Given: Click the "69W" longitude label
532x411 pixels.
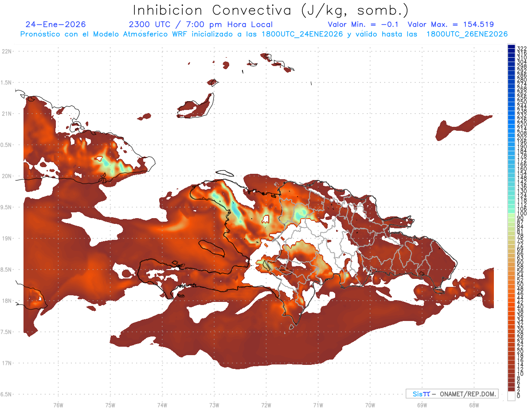Looking at the screenshot, I should pyautogui.click(x=422, y=405).
